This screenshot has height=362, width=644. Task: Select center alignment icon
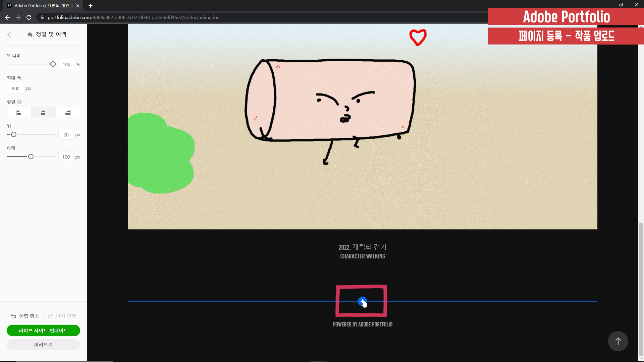[x=43, y=113]
